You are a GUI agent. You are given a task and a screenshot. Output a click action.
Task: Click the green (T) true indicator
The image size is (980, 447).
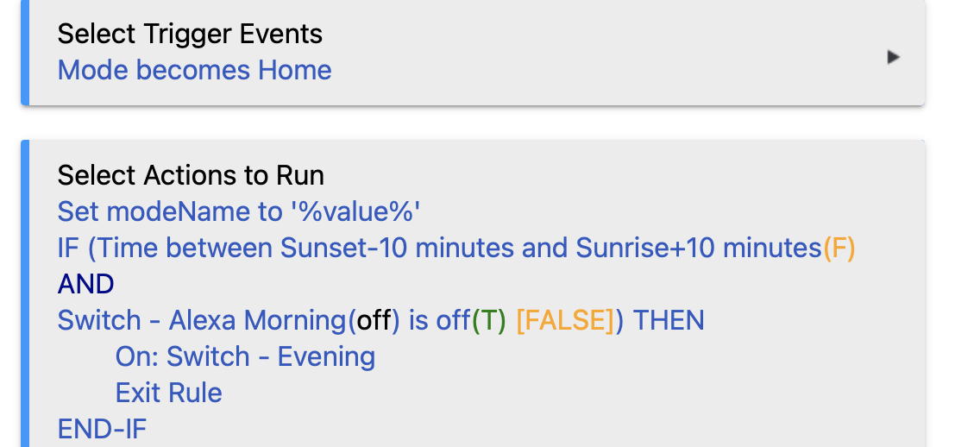tap(489, 321)
